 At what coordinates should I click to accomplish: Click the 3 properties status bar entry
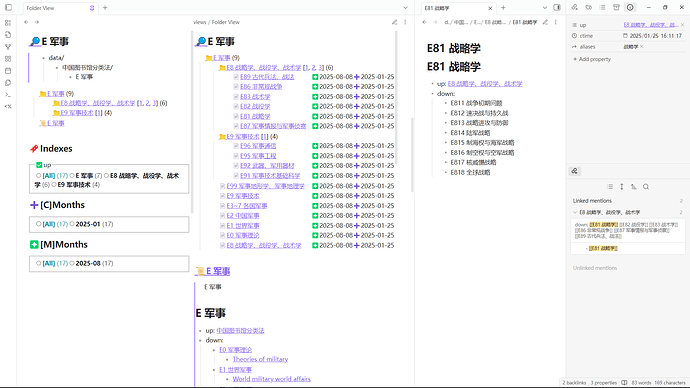603,383
